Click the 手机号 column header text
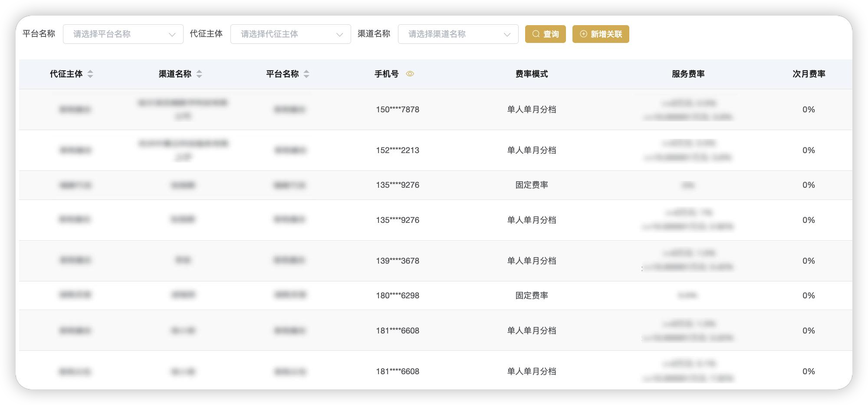The width and height of the screenshot is (868, 405). [x=386, y=74]
